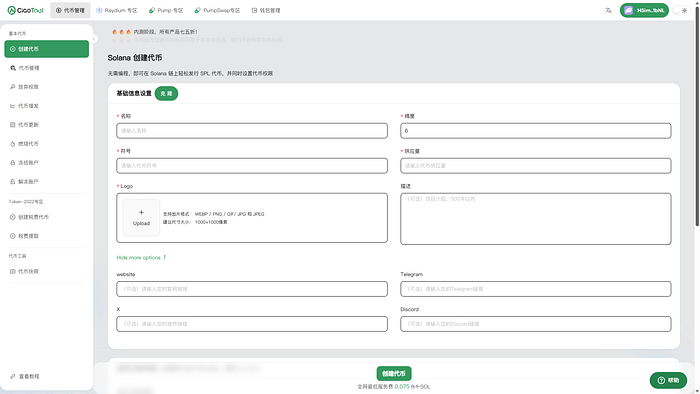Click the 精度 decimals field showing 6
This screenshot has width=700, height=394.
[x=535, y=131]
